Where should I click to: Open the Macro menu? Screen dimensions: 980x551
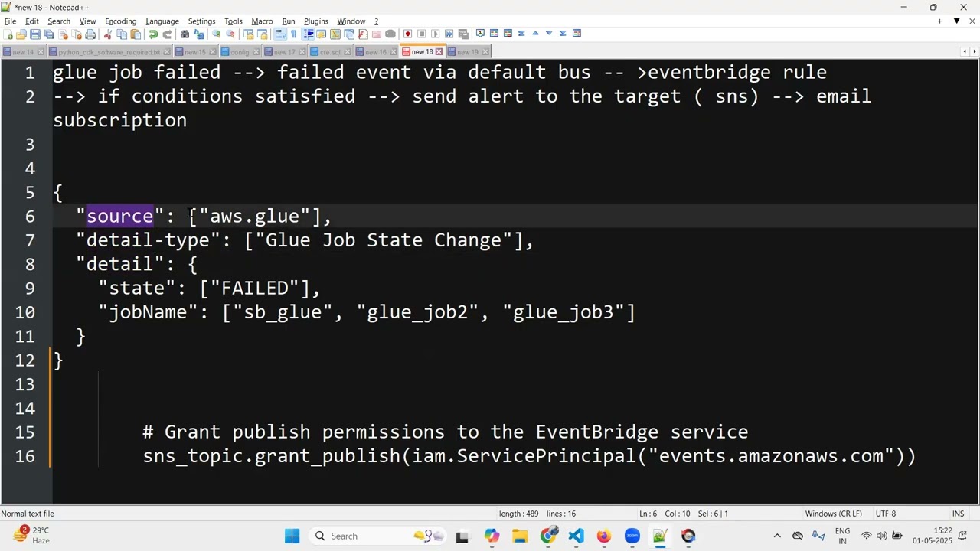(x=262, y=21)
